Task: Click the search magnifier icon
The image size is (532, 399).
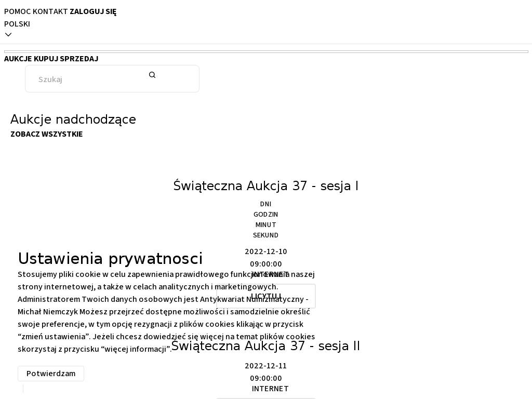Action: 152,75
